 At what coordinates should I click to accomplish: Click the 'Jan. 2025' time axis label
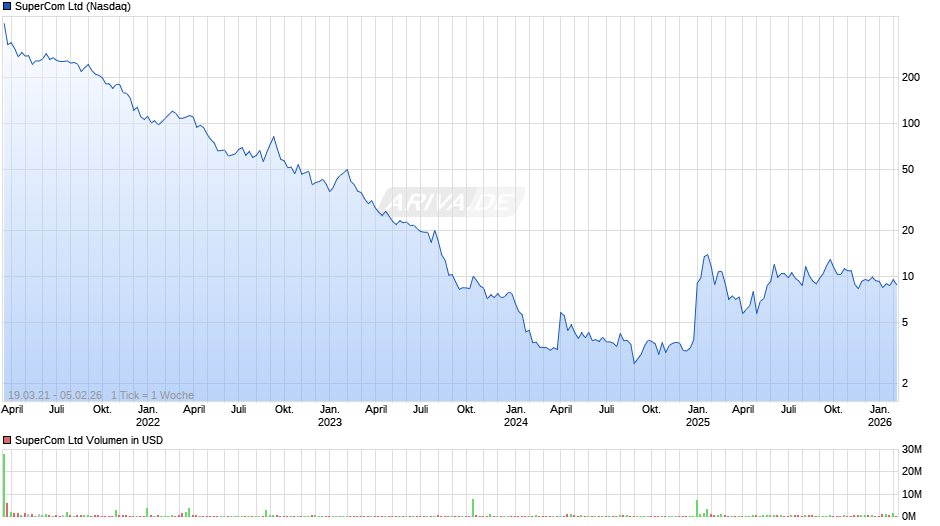point(698,416)
